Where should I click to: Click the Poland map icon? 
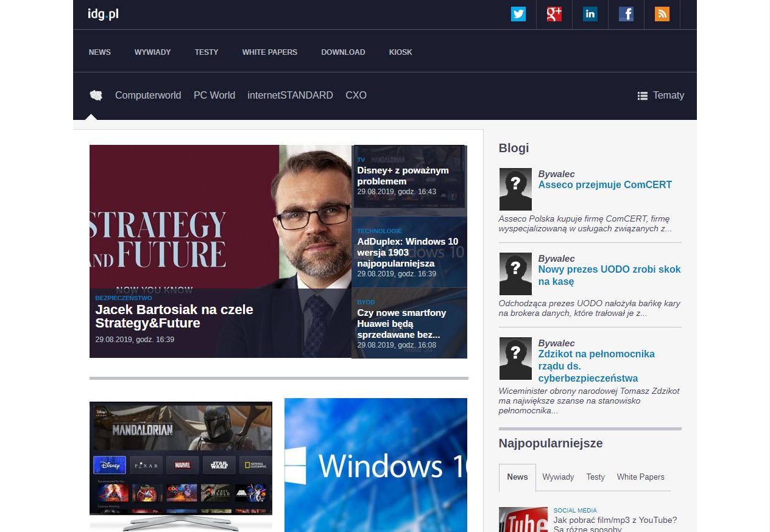[x=96, y=95]
